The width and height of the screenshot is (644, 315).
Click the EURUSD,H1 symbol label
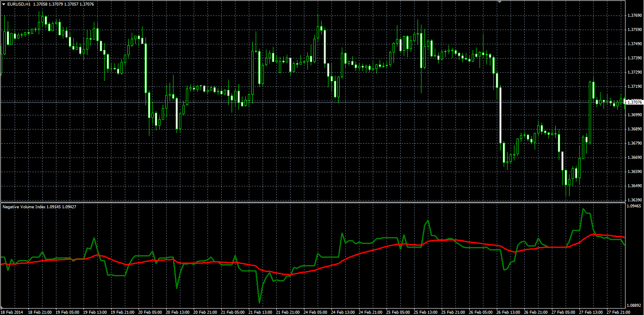tap(19, 4)
